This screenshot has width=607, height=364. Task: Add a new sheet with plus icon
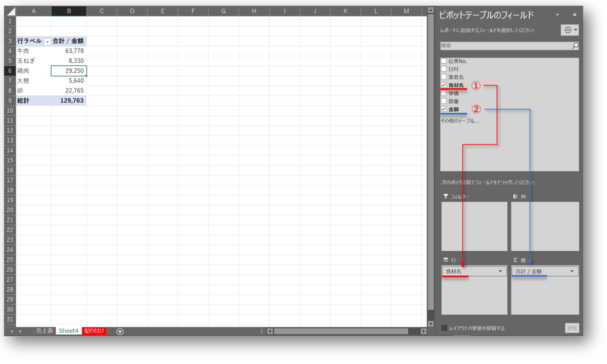coord(120,331)
